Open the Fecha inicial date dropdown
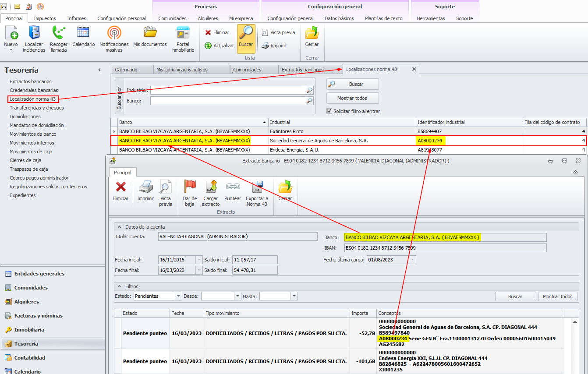The height and width of the screenshot is (374, 588). (199, 259)
